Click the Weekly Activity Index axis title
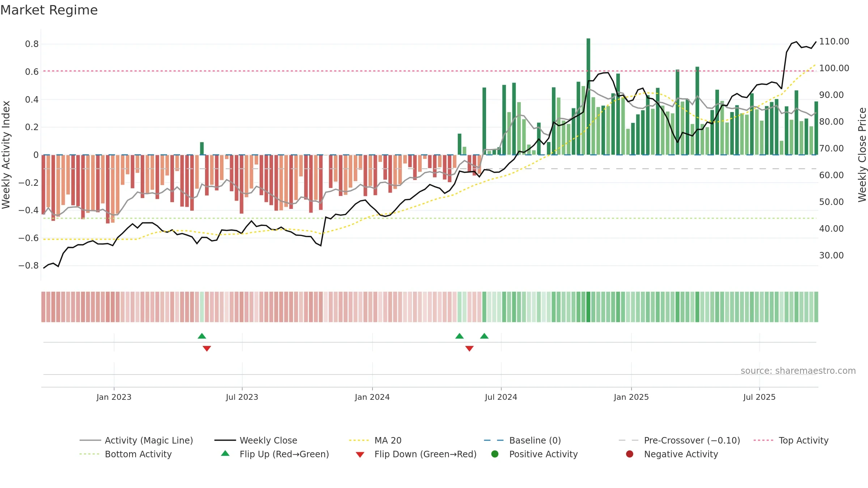Viewport: 868px width, 488px height. (6, 155)
